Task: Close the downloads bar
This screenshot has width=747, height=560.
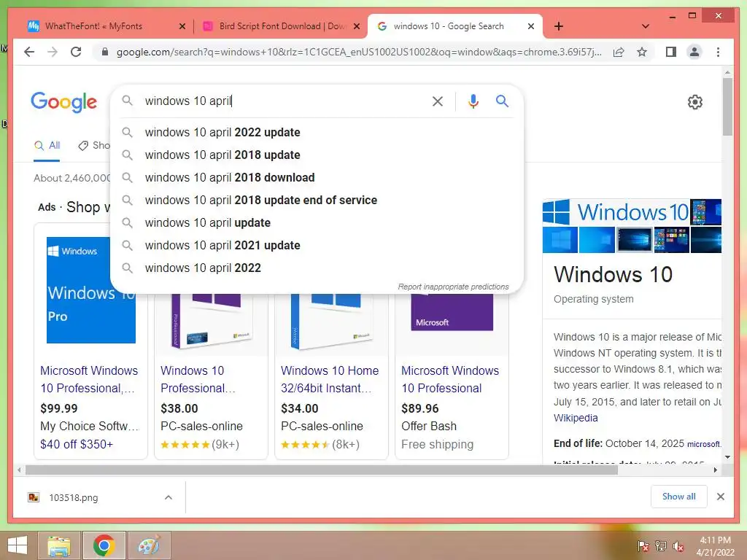Action: pyautogui.click(x=720, y=497)
